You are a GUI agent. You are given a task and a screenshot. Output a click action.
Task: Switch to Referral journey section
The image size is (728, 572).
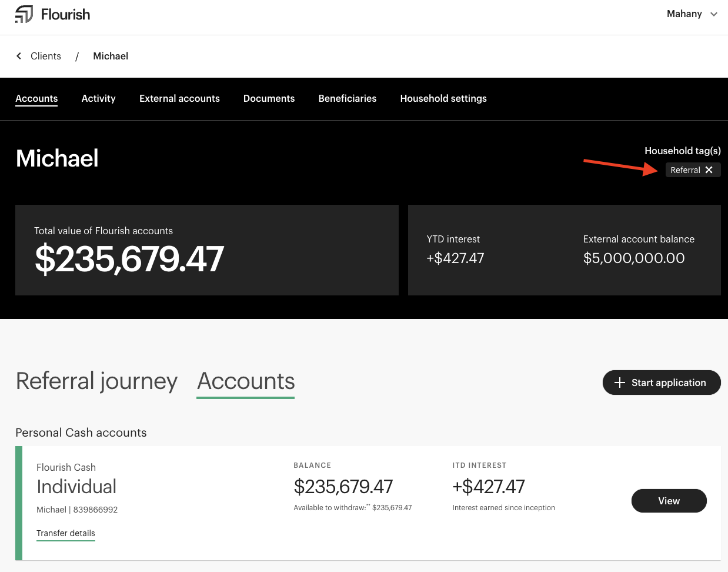[x=96, y=381]
